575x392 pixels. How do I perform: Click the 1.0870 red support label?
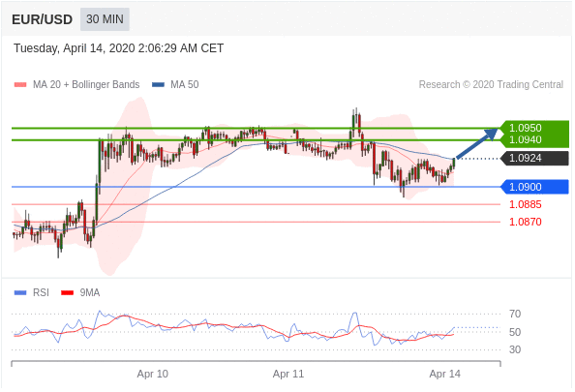click(525, 222)
